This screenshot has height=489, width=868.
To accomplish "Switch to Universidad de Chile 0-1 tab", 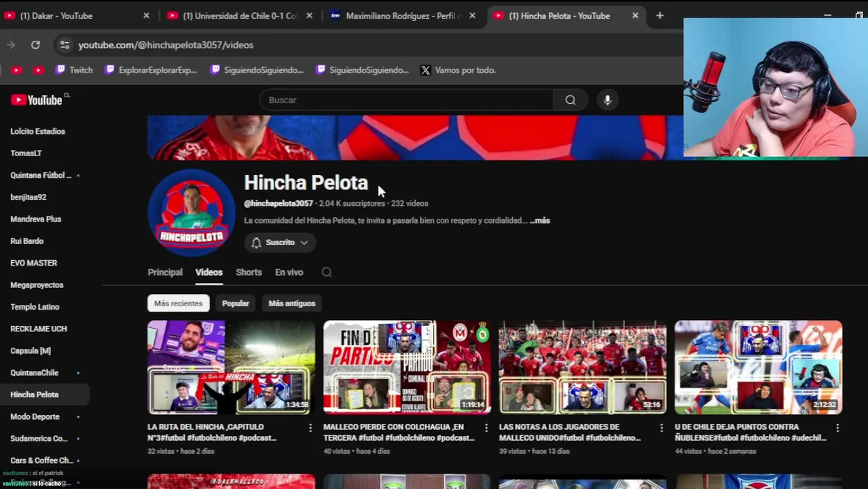I will (x=238, y=16).
